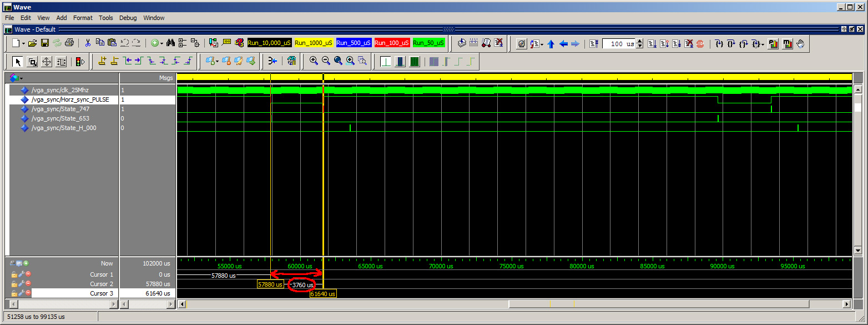Click Find Previous Transition icon
The height and width of the screenshot is (325, 868).
pos(128,61)
